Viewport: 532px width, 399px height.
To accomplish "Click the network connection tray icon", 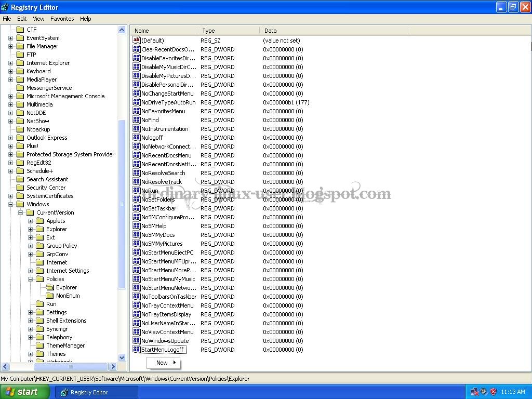I will point(475,392).
